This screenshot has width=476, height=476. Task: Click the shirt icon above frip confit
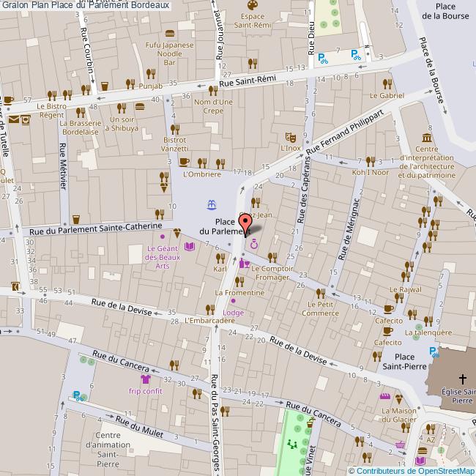(x=145, y=379)
